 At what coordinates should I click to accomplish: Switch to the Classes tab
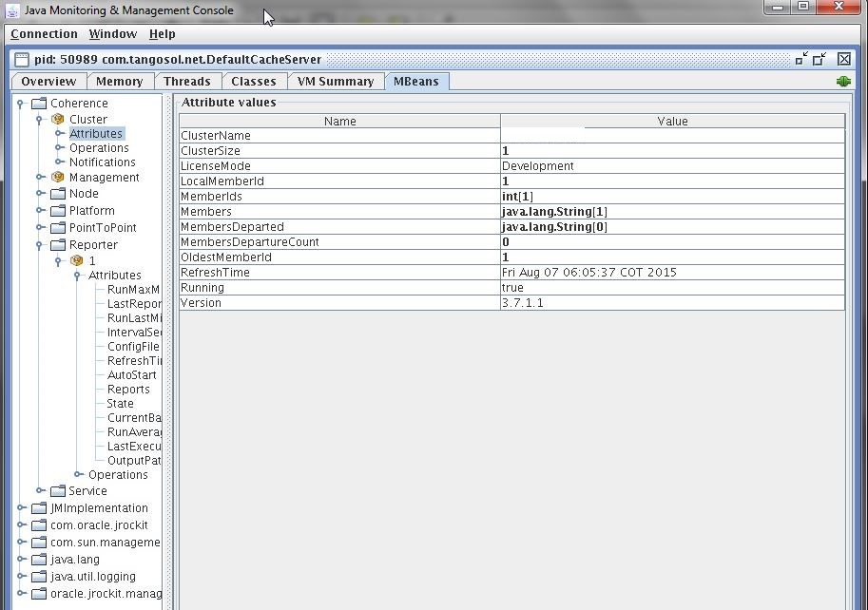coord(254,82)
